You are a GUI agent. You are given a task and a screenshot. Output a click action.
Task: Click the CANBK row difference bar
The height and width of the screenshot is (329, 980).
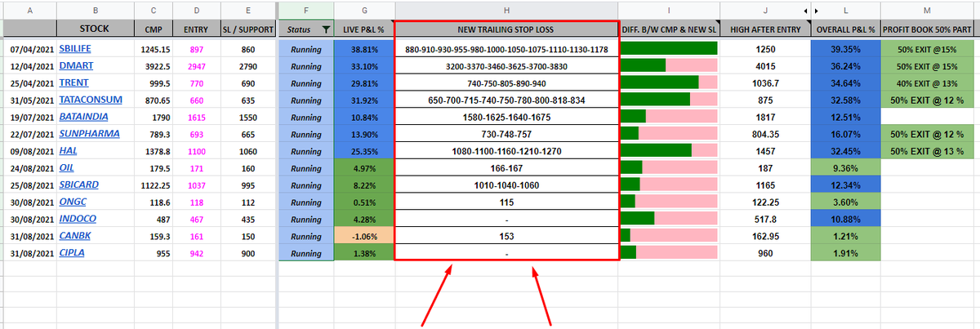[669, 235]
